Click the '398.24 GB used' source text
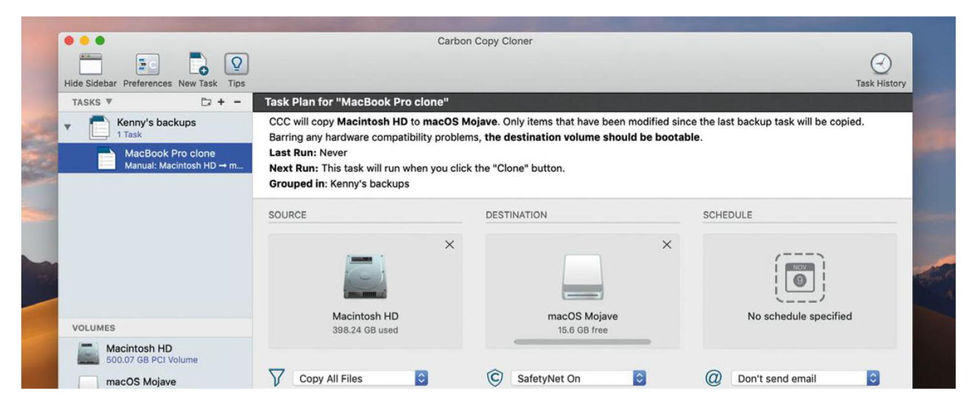The image size is (980, 400). tap(365, 330)
